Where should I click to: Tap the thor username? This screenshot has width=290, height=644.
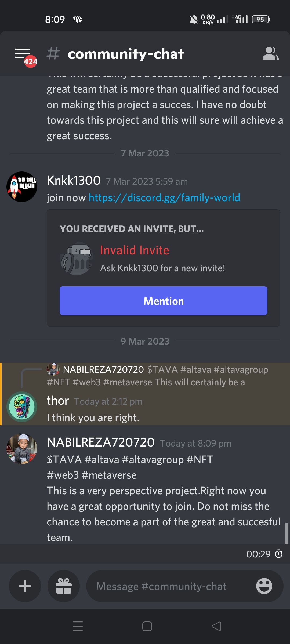click(x=58, y=401)
